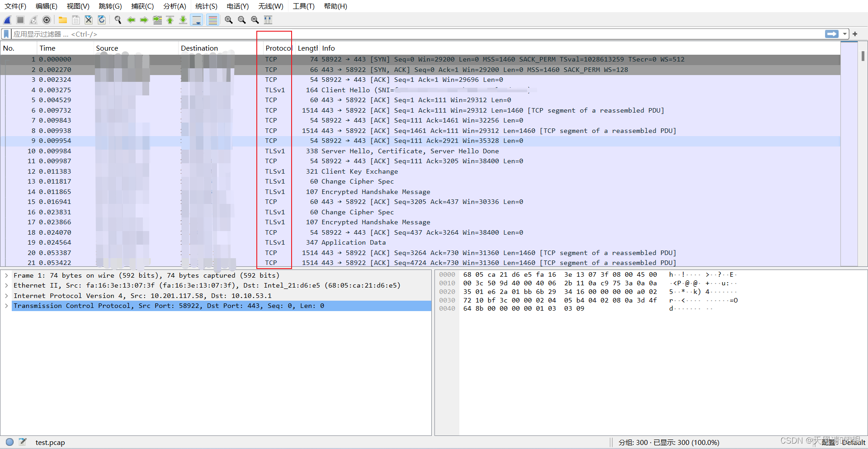Sort by the Source column header
The height and width of the screenshot is (449, 868).
point(136,48)
